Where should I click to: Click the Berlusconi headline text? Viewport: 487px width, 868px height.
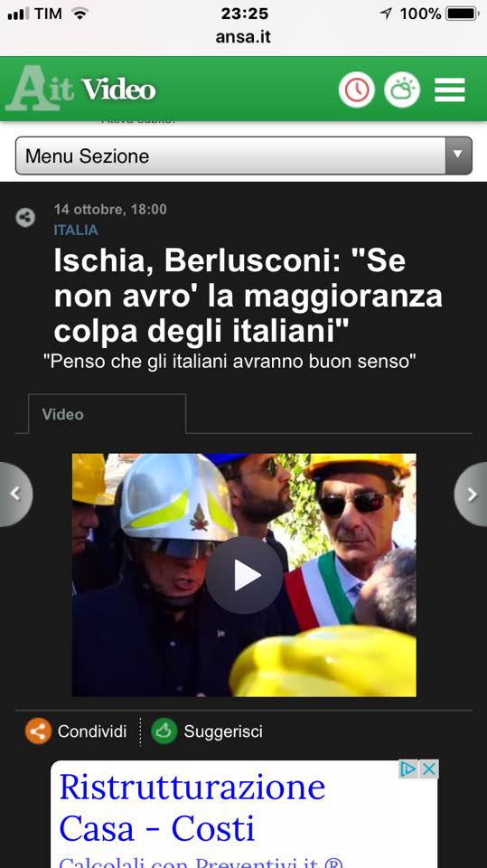[x=248, y=297]
